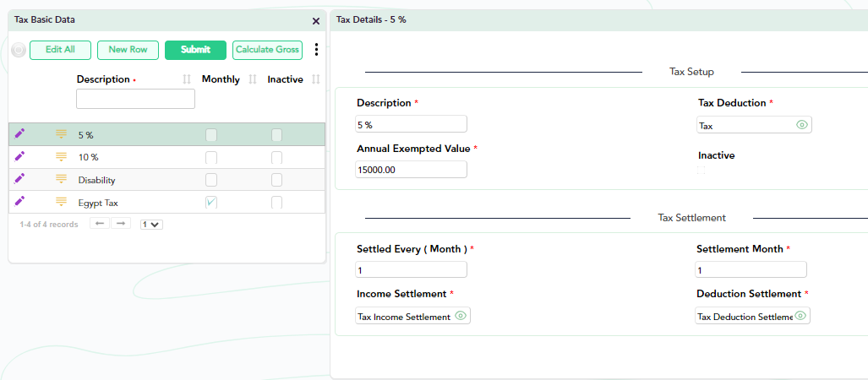View Income Settlement details via eye icon
868x380 pixels.
(x=461, y=316)
